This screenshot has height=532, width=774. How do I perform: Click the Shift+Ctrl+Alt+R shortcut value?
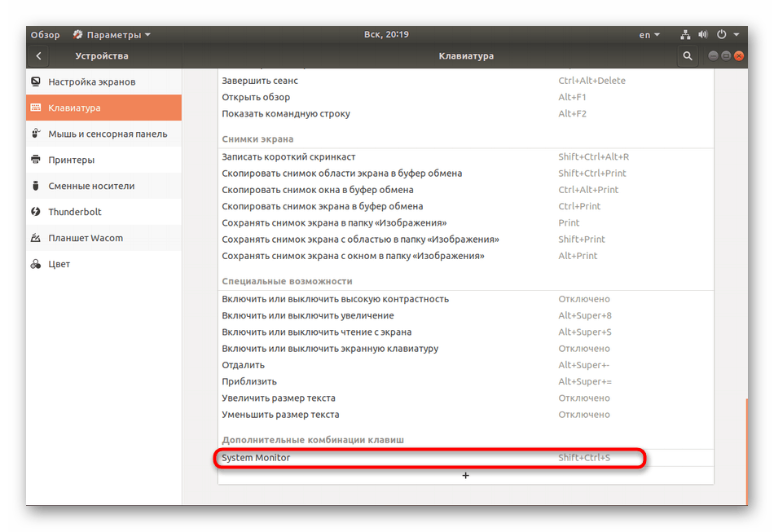click(593, 157)
